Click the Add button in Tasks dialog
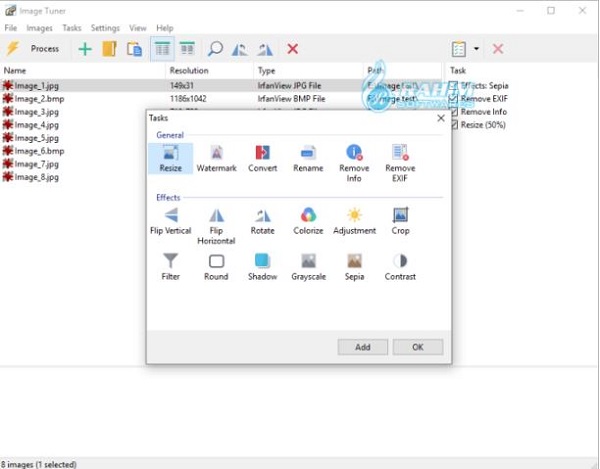The width and height of the screenshot is (600, 469). tap(362, 347)
